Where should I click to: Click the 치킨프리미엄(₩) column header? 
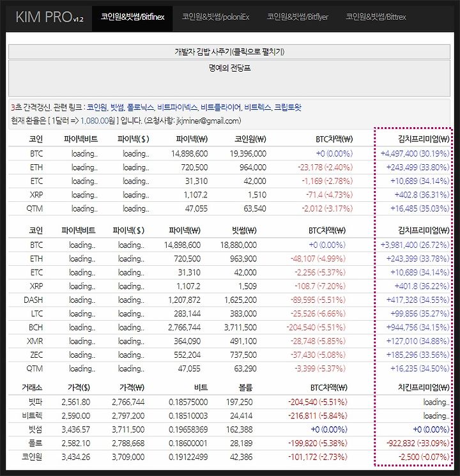point(424,387)
